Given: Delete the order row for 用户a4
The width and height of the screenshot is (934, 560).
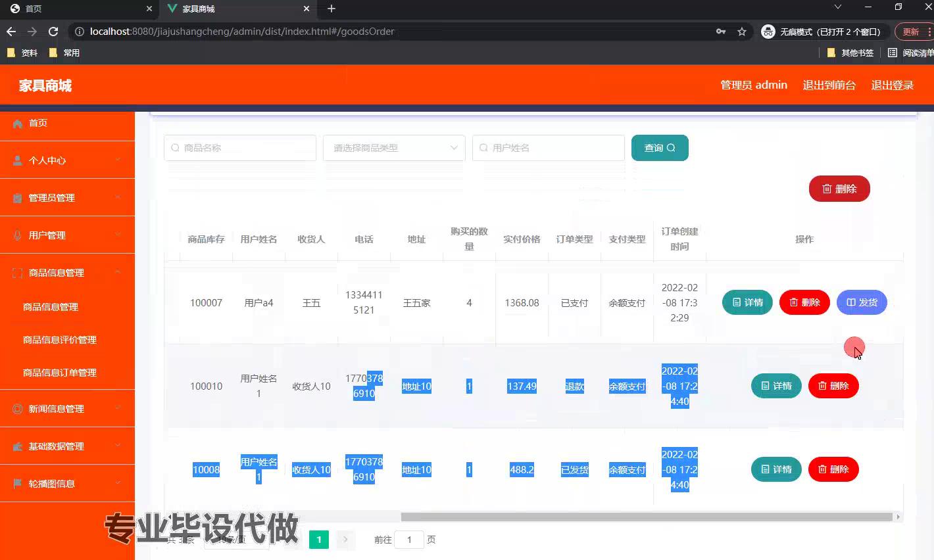Looking at the screenshot, I should (804, 302).
